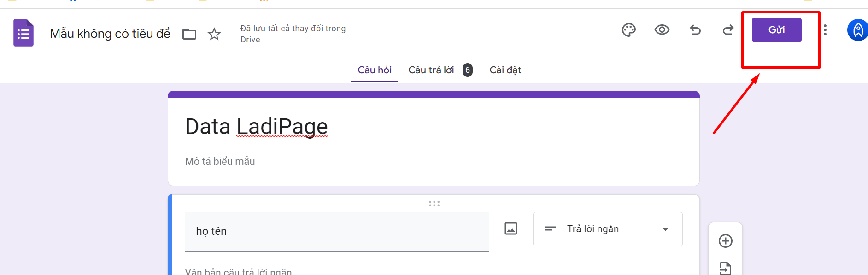The height and width of the screenshot is (275, 868).
Task: Add a new question with plus icon
Action: point(726,241)
